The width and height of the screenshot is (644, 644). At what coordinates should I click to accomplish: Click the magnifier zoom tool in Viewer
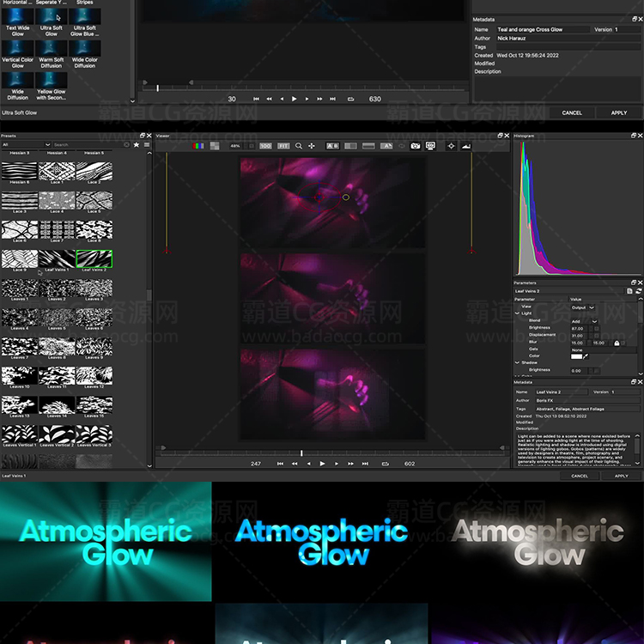[299, 146]
